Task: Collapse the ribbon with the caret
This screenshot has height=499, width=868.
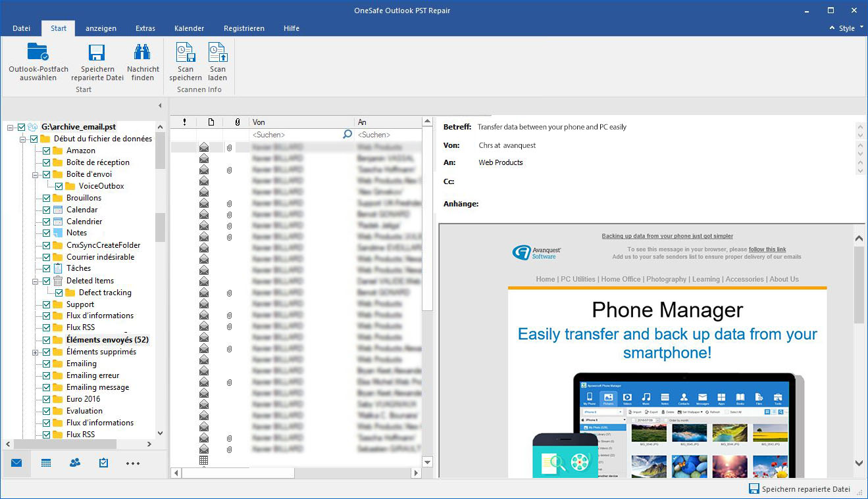Action: pyautogui.click(x=833, y=28)
